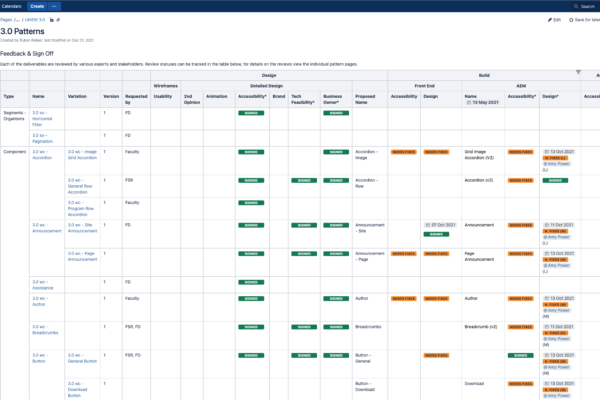Click the Front End column header
Image resolution: width=600 pixels, height=400 pixels.
[x=424, y=86]
